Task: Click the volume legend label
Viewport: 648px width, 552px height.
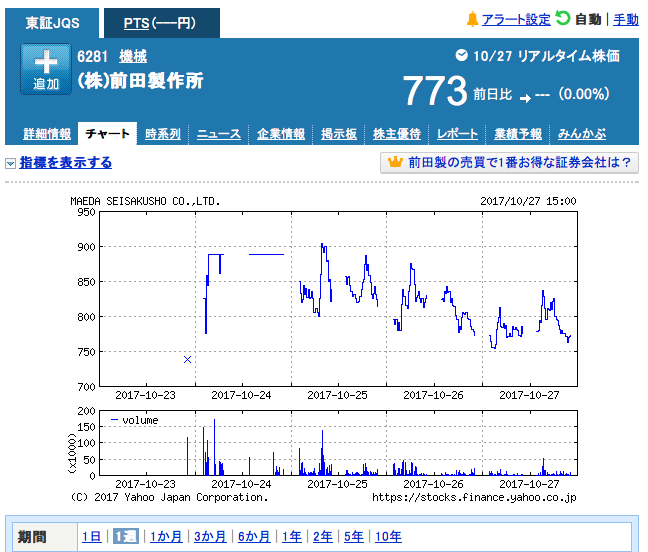Action: (140, 420)
